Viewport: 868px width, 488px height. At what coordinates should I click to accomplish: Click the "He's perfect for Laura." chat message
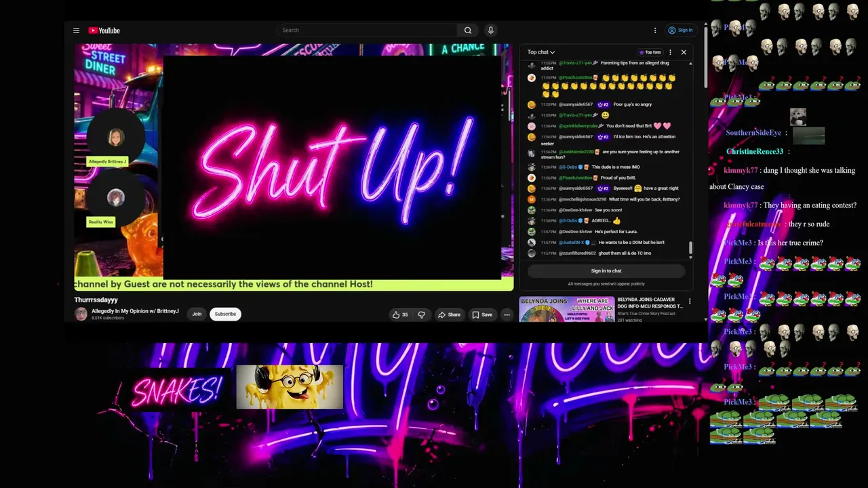tap(616, 232)
